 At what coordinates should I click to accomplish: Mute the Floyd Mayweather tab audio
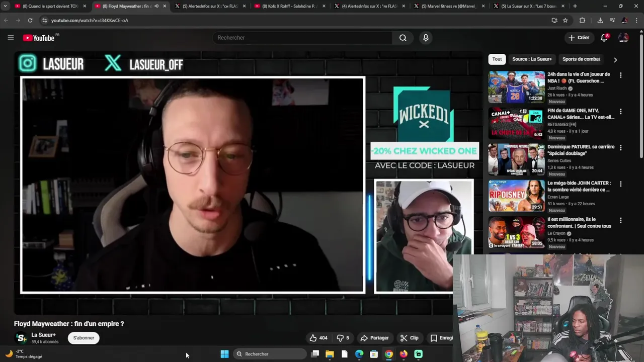156,6
